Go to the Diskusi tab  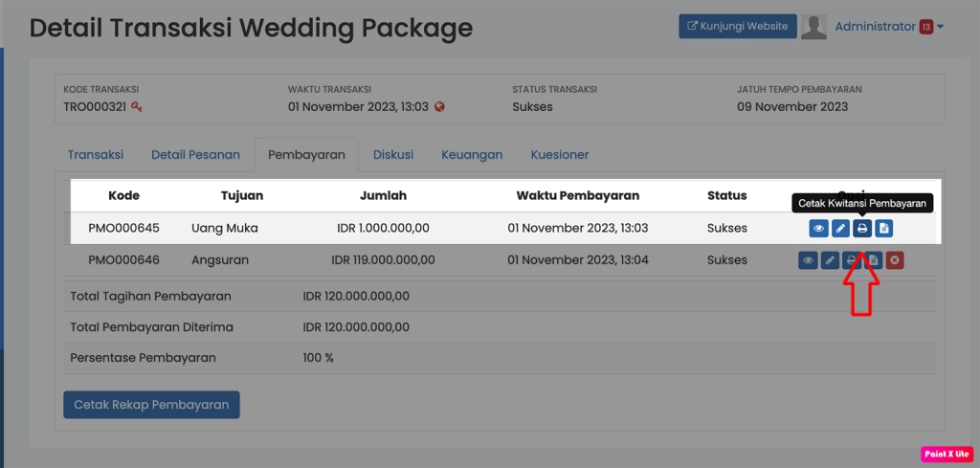tap(393, 154)
